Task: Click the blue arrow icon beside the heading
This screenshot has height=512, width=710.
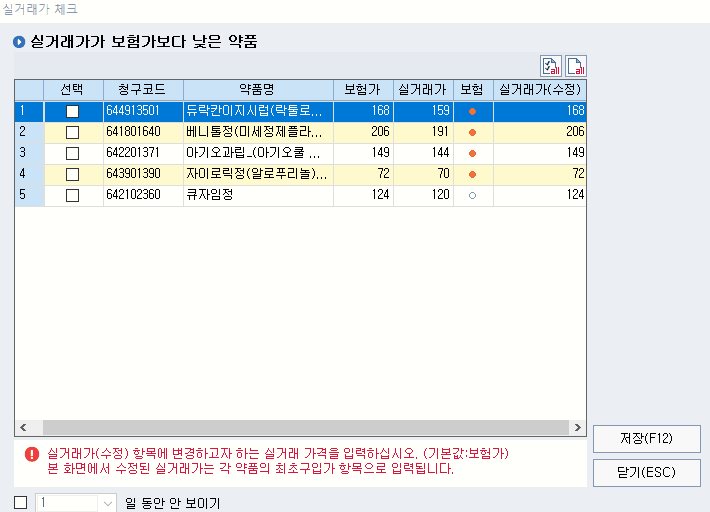Action: pos(18,42)
